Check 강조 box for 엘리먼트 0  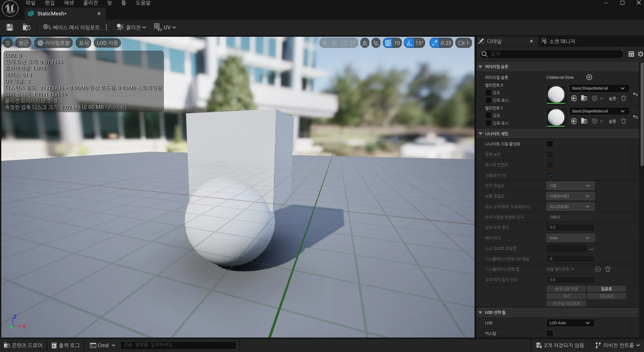[488, 92]
